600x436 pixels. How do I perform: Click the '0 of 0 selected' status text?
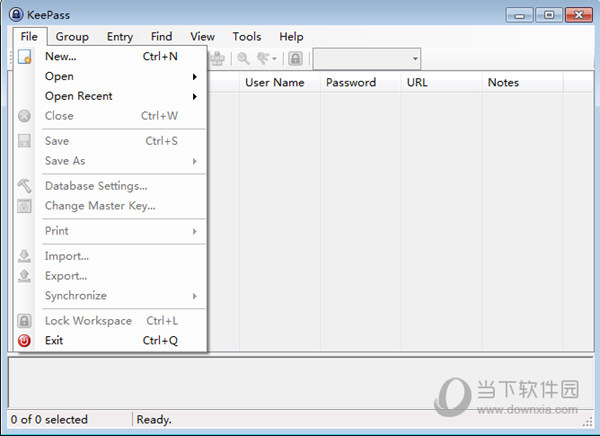pyautogui.click(x=49, y=420)
